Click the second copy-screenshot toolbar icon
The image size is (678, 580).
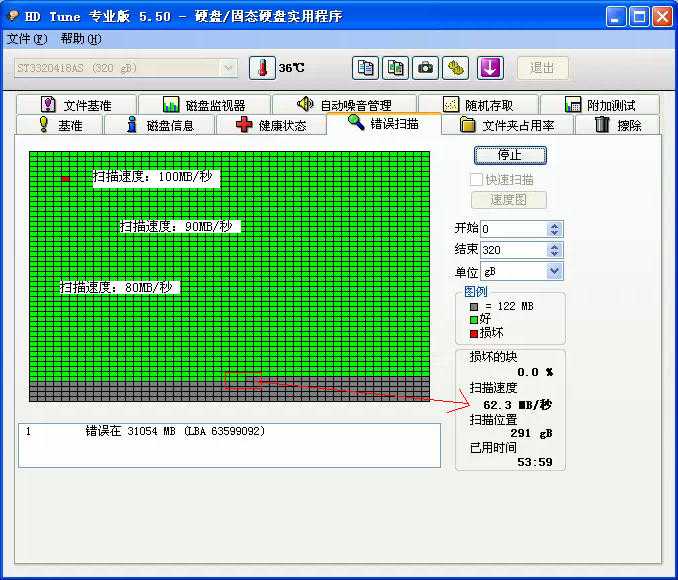click(395, 68)
